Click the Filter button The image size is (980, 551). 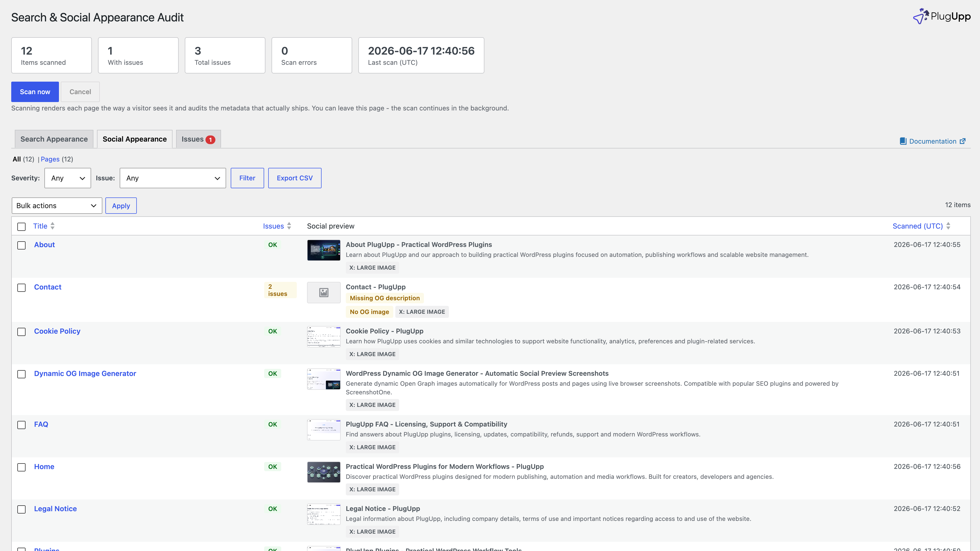coord(247,178)
